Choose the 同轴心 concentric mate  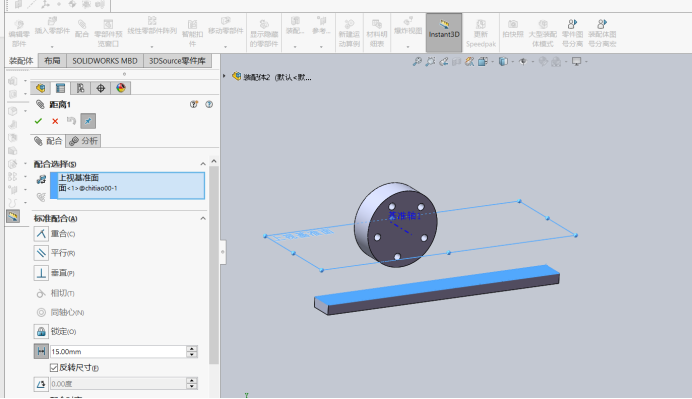[x=59, y=312]
